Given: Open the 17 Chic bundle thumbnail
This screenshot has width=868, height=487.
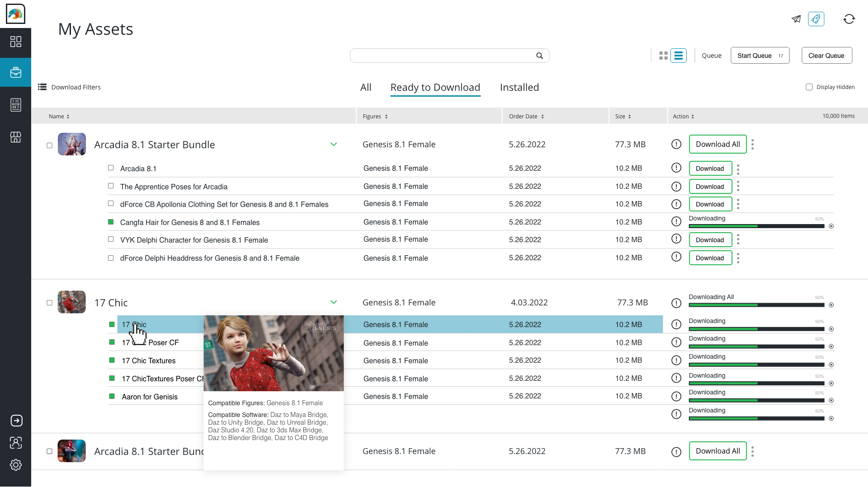Looking at the screenshot, I should [71, 302].
